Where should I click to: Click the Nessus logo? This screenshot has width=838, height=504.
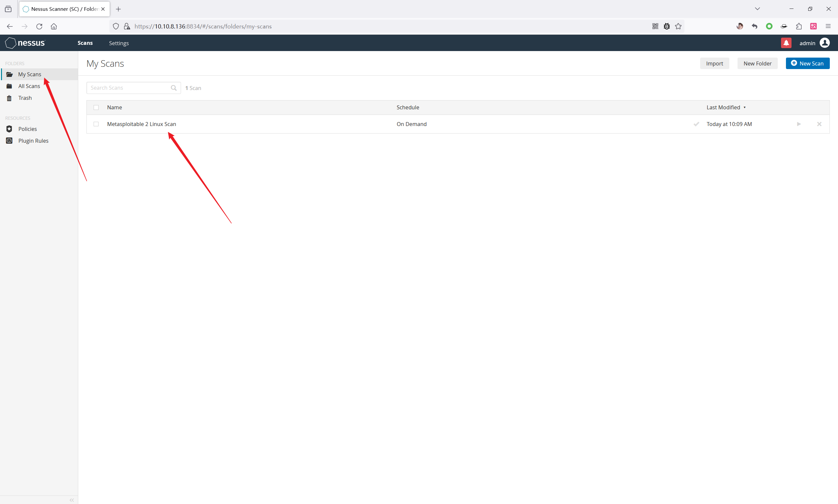pos(25,43)
